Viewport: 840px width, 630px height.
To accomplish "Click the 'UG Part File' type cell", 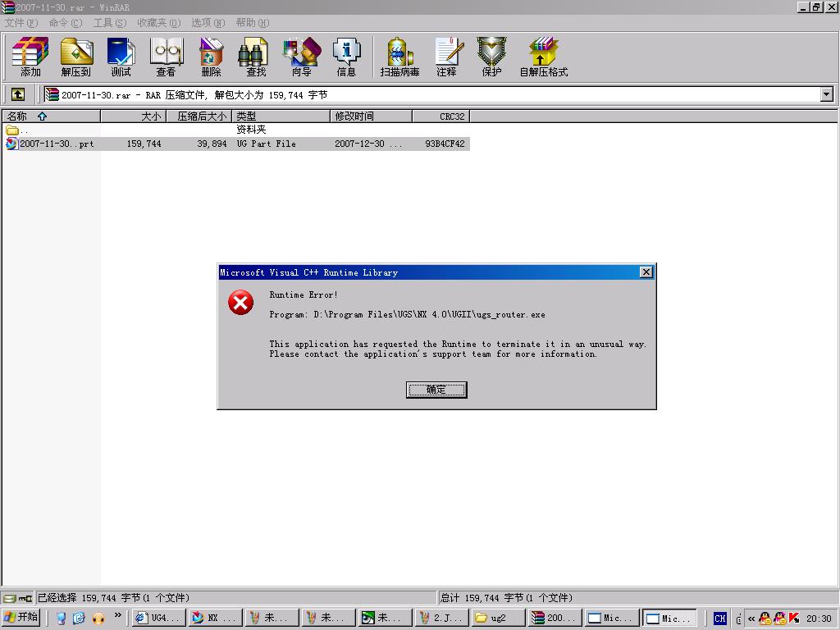I will coord(267,144).
